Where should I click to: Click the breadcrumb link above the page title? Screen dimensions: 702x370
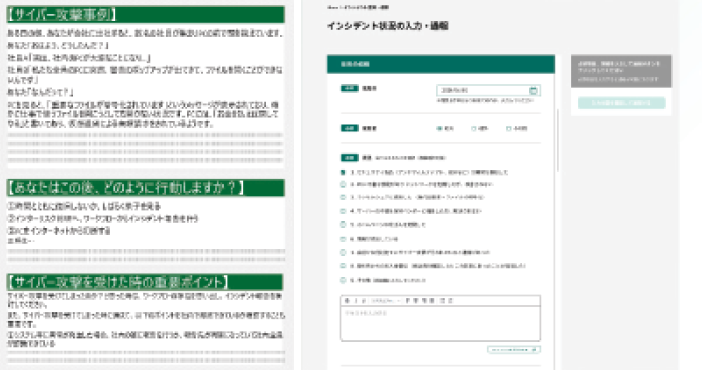click(x=358, y=8)
